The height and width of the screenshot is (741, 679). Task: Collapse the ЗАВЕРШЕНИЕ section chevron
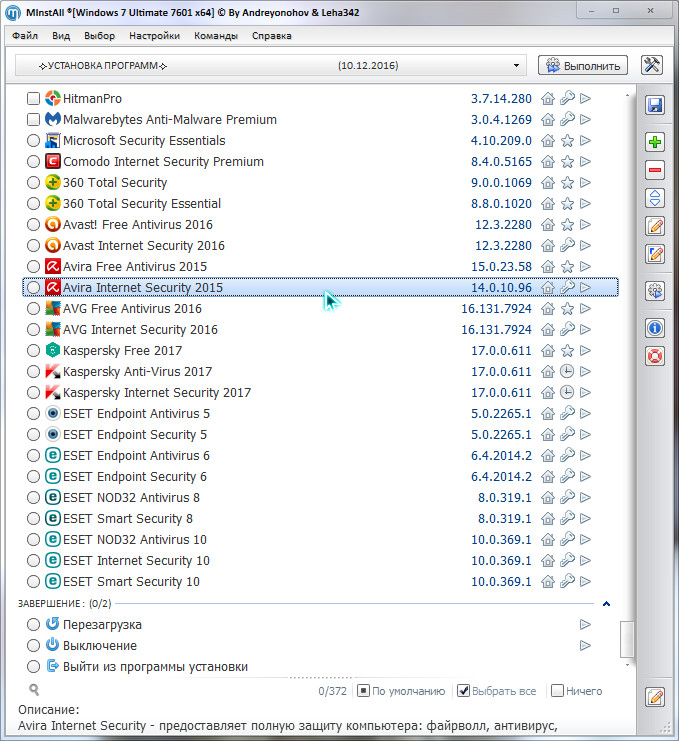607,603
